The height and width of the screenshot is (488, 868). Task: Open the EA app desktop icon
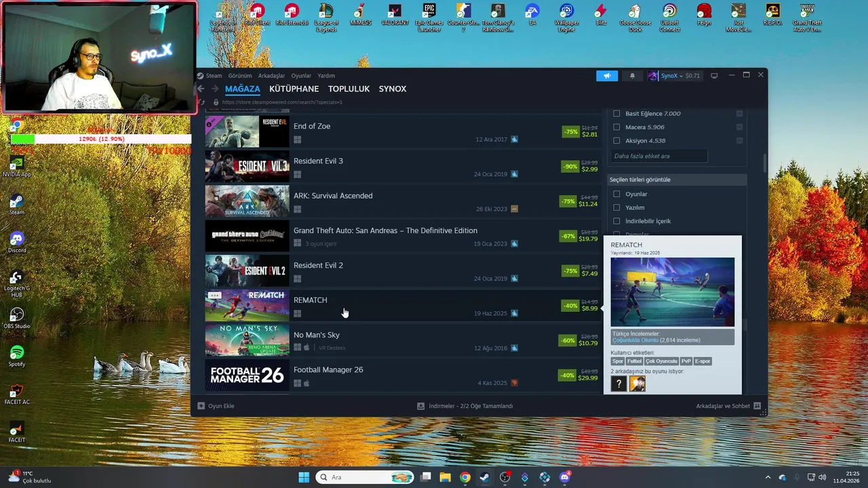tap(532, 16)
